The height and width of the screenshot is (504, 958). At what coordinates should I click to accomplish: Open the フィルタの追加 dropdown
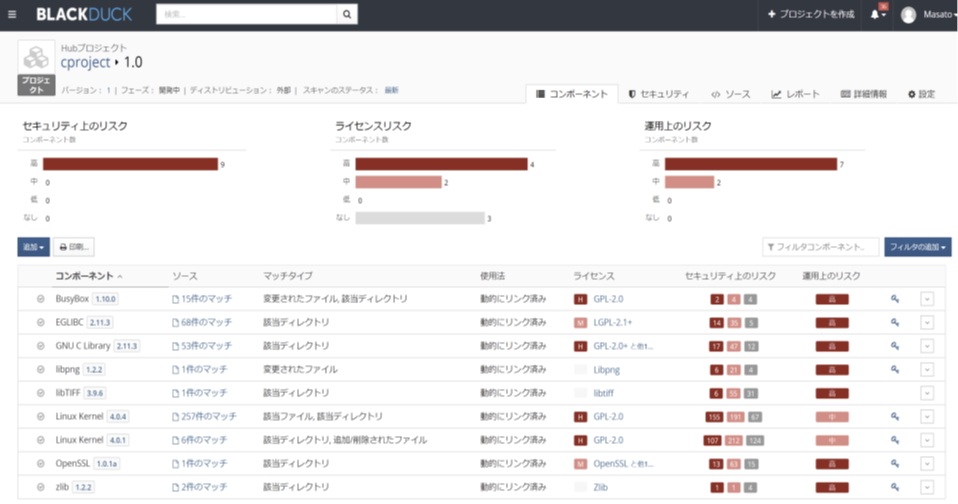coord(918,247)
